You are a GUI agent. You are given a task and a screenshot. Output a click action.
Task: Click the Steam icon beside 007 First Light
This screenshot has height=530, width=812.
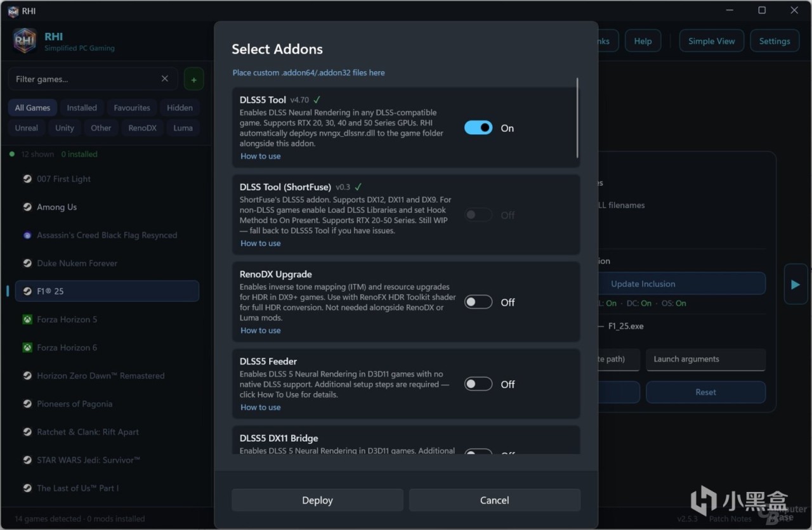[27, 179]
